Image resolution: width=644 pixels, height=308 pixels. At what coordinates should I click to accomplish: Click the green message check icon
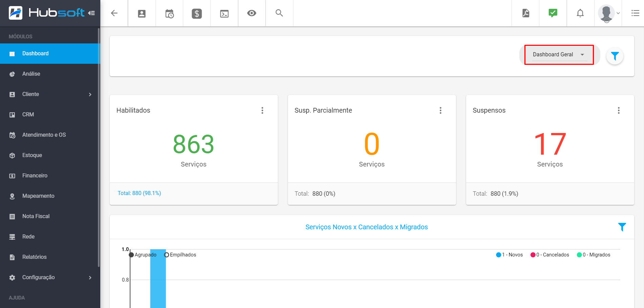[552, 13]
